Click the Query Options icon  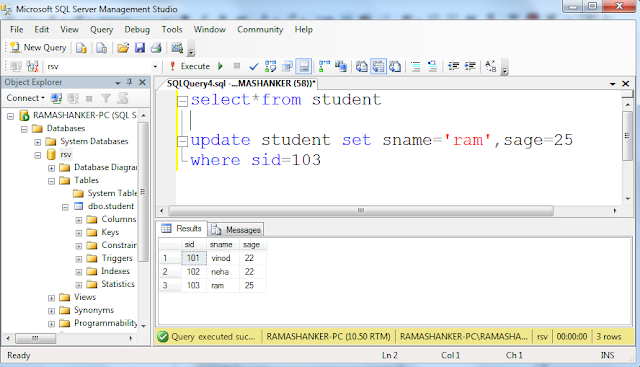(x=287, y=66)
